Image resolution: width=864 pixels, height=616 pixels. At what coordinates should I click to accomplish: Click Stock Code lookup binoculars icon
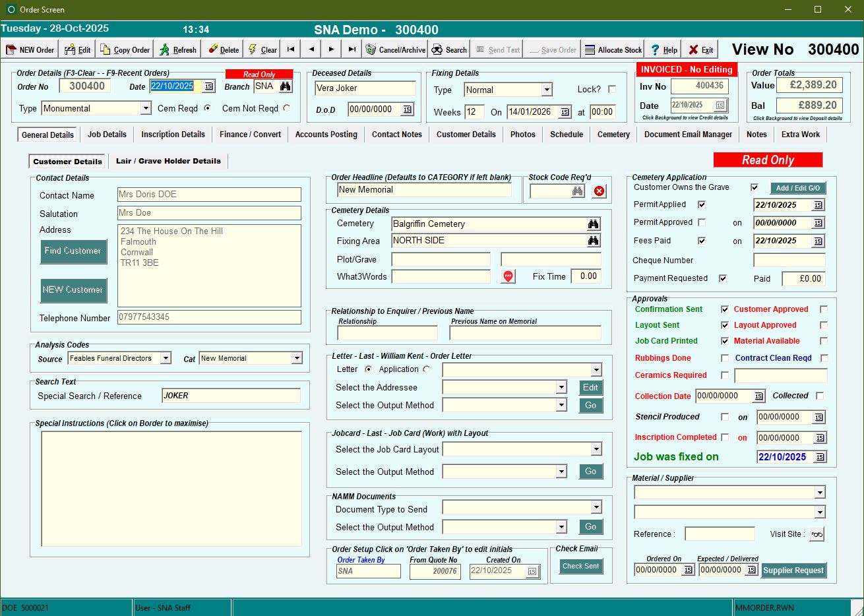(578, 191)
